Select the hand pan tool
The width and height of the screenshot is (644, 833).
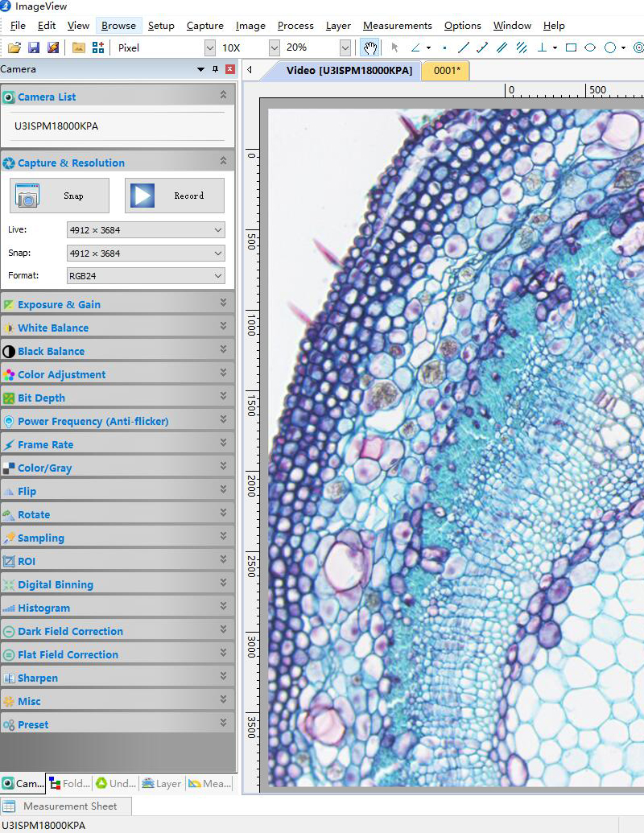(369, 47)
